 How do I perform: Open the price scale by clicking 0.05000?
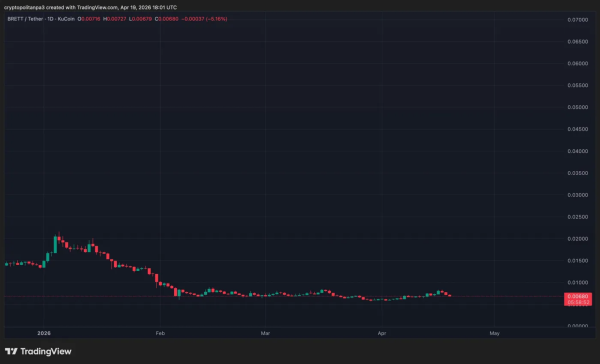coord(578,106)
